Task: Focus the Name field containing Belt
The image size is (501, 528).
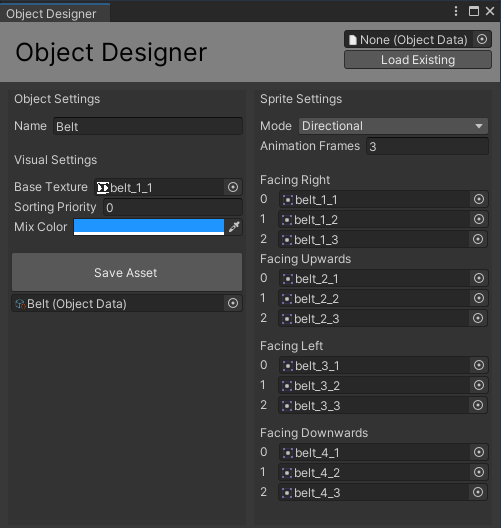Action: 147,126
